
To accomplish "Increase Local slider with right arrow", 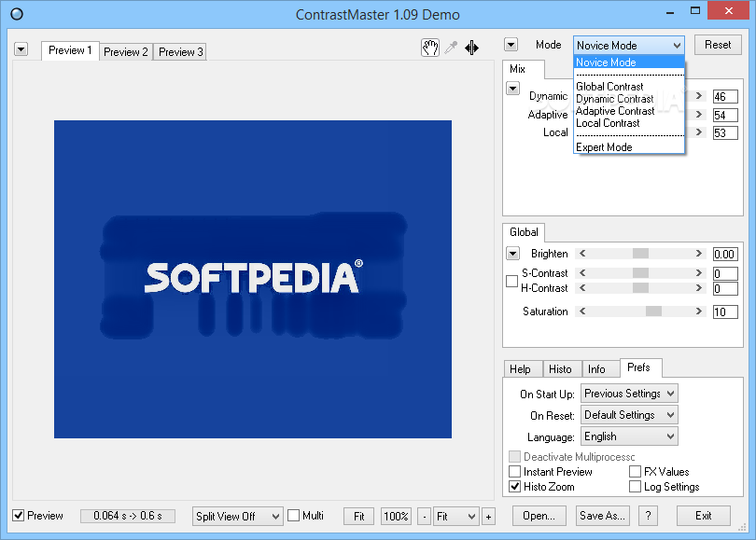I will (699, 132).
